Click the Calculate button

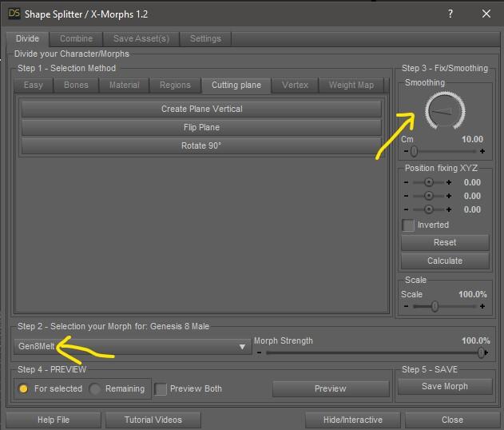(445, 261)
